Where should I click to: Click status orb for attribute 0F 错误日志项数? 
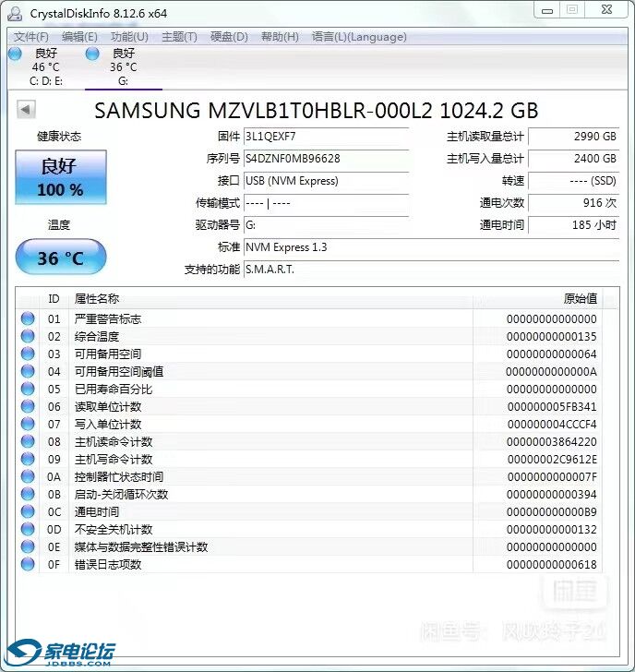[x=28, y=564]
